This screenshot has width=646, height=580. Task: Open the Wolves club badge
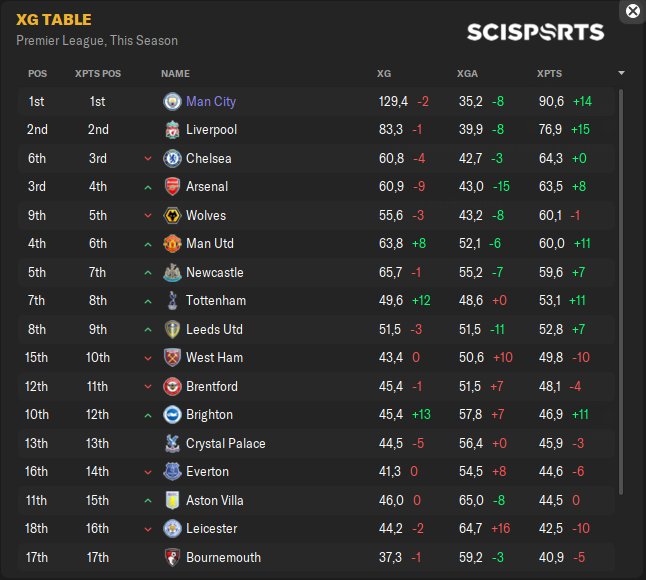pos(172,215)
